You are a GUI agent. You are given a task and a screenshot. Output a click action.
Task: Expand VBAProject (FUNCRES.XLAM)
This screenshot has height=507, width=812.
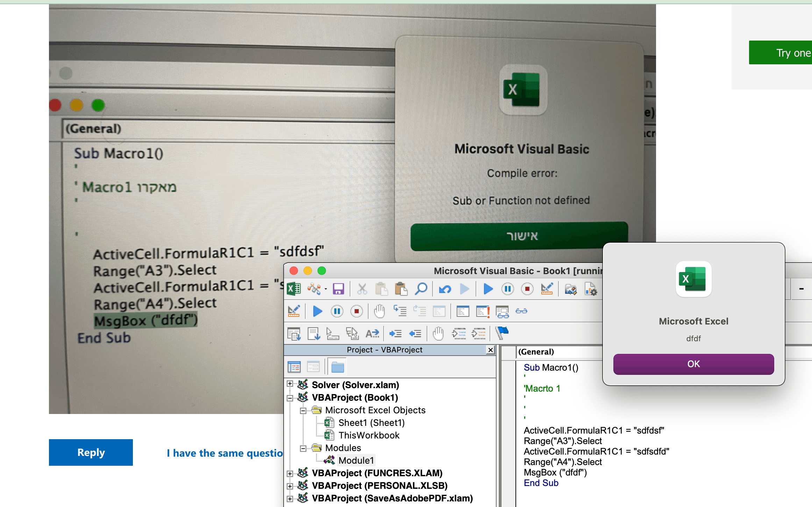click(x=290, y=474)
